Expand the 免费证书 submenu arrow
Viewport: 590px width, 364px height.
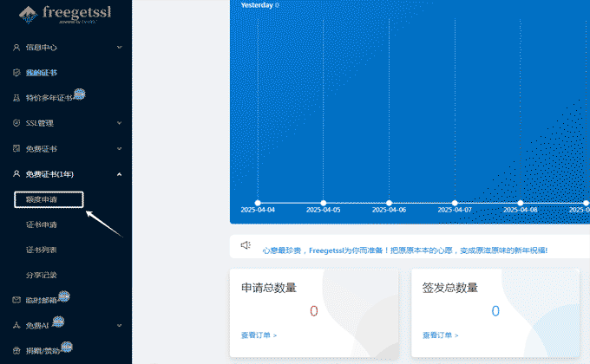[119, 148]
